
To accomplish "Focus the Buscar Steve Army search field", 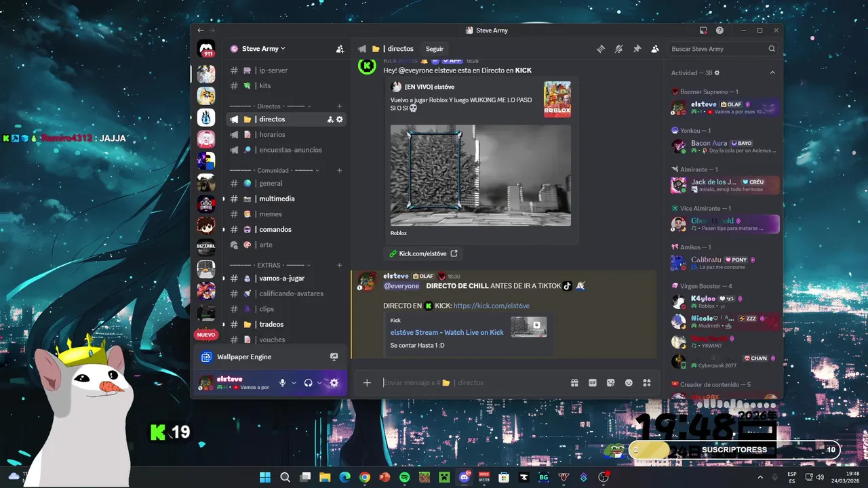I will (x=723, y=49).
